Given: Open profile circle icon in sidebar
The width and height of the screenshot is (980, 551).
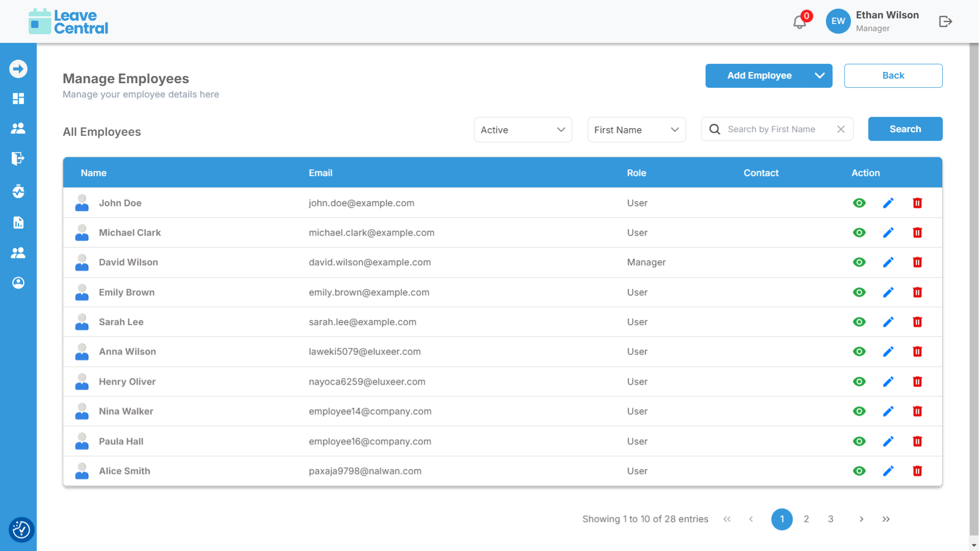Looking at the screenshot, I should click(18, 283).
